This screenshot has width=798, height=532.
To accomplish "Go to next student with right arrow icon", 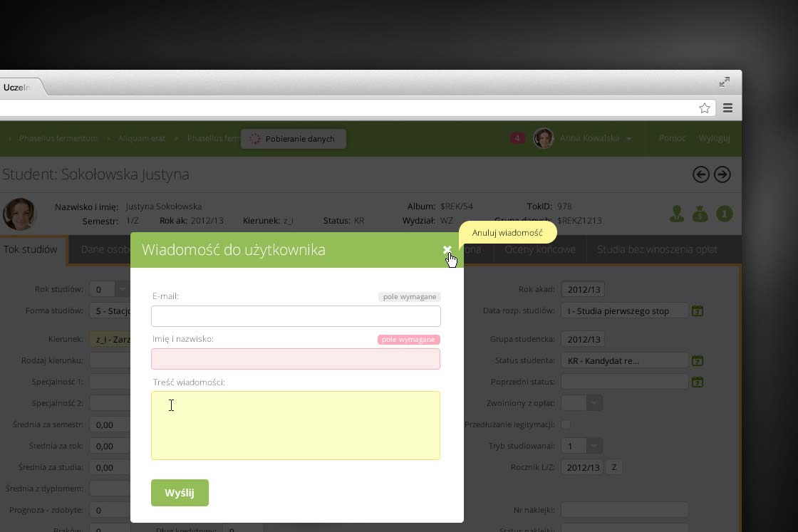I will [722, 174].
